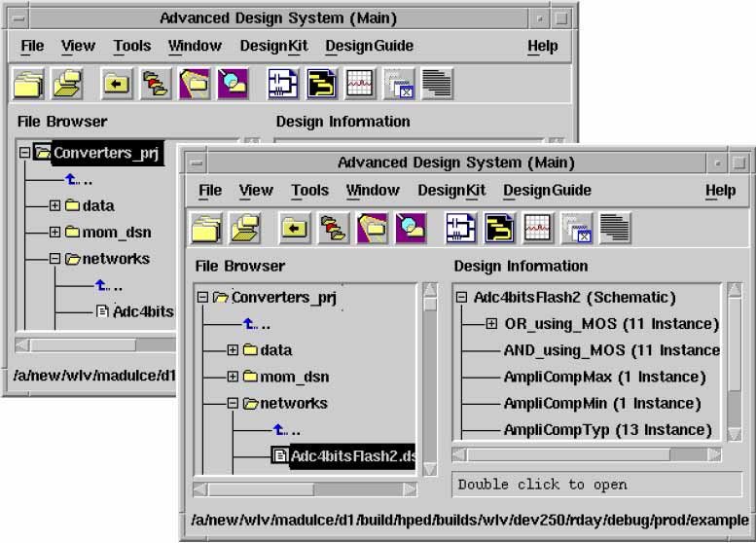
Task: Expand data folder in front window
Action: click(x=233, y=349)
